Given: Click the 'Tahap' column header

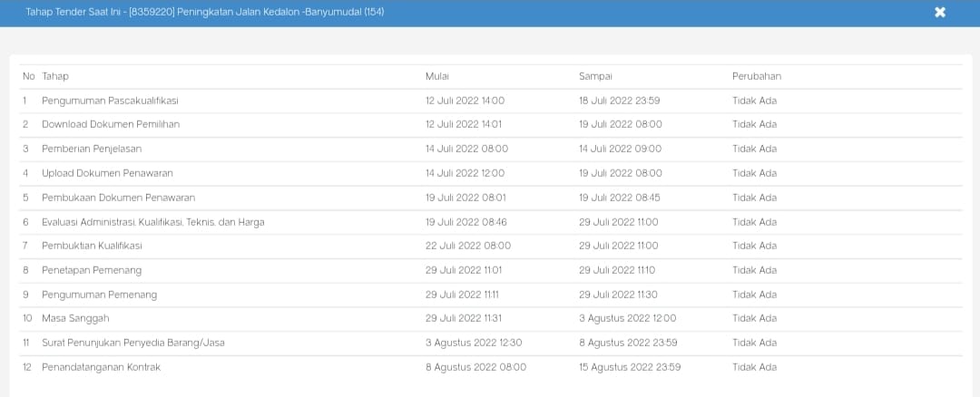Looking at the screenshot, I should coord(55,76).
